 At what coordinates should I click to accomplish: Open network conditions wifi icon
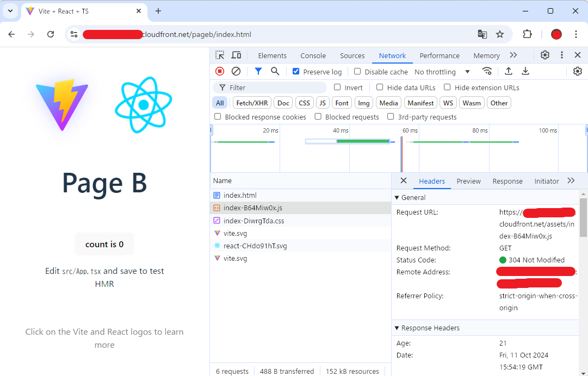point(487,71)
